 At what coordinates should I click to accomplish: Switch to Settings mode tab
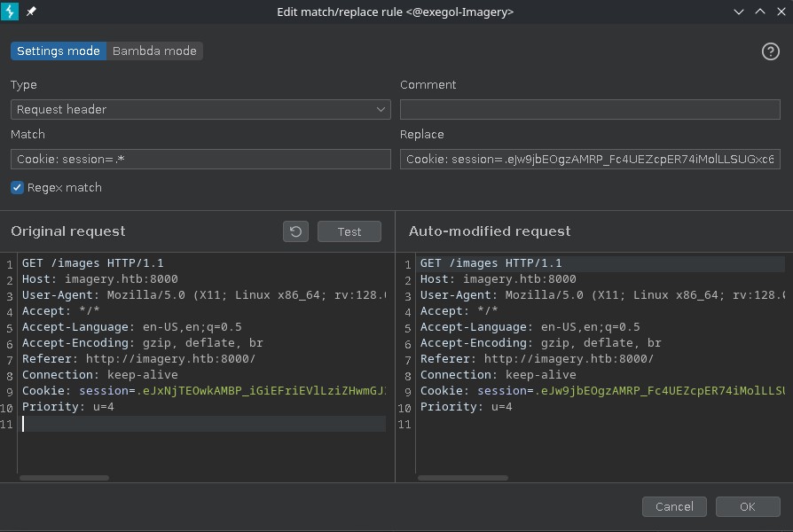click(59, 51)
